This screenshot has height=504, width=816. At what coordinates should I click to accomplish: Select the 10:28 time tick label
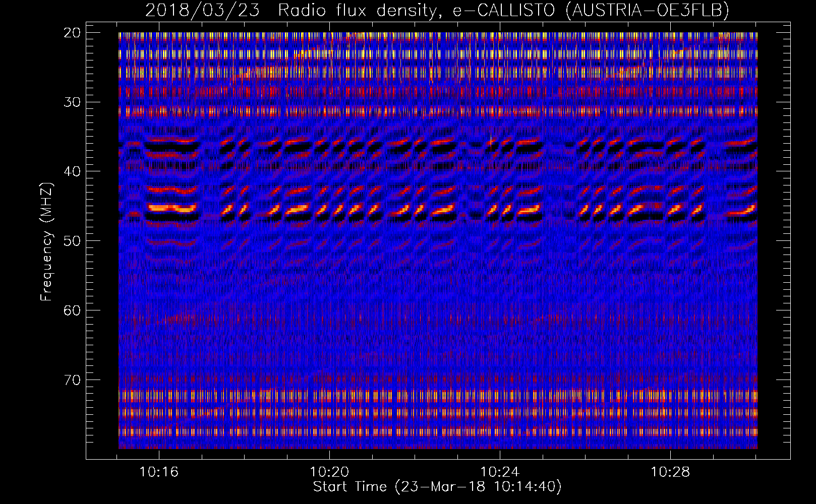point(670,472)
